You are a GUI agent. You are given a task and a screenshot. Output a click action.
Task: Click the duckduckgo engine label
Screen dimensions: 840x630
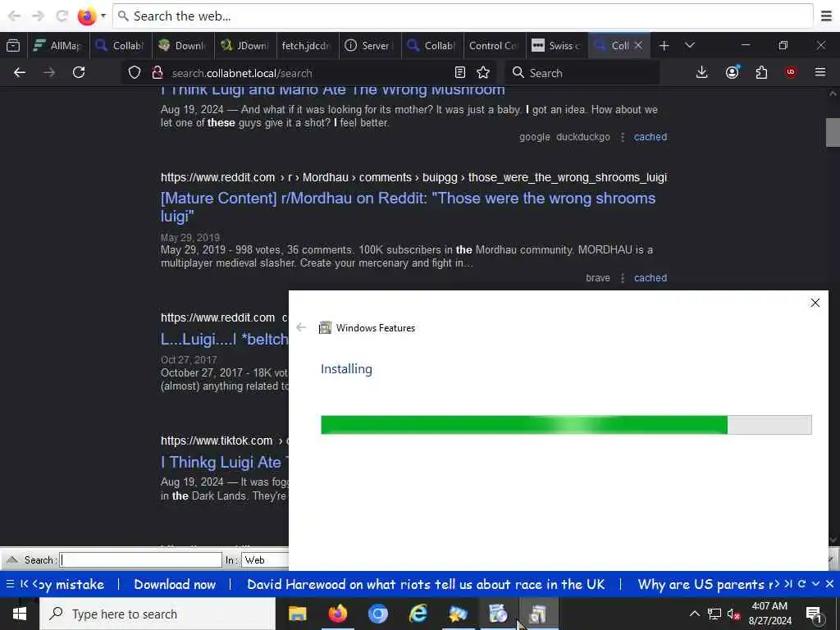583,137
